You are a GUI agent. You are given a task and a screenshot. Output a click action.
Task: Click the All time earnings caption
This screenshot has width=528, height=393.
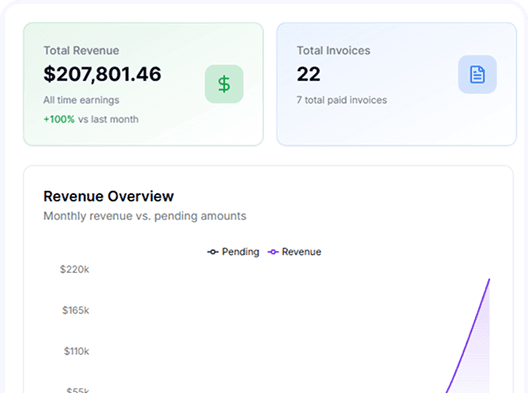click(x=81, y=100)
